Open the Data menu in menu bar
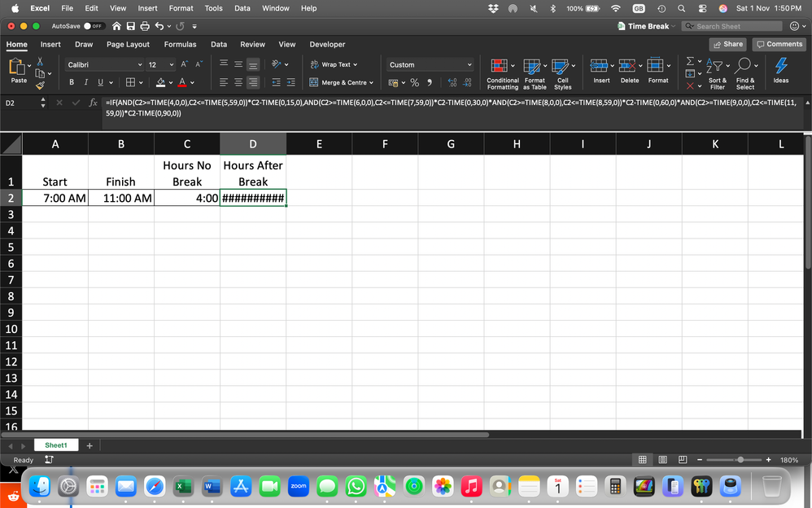This screenshot has width=812, height=508. 242,8
